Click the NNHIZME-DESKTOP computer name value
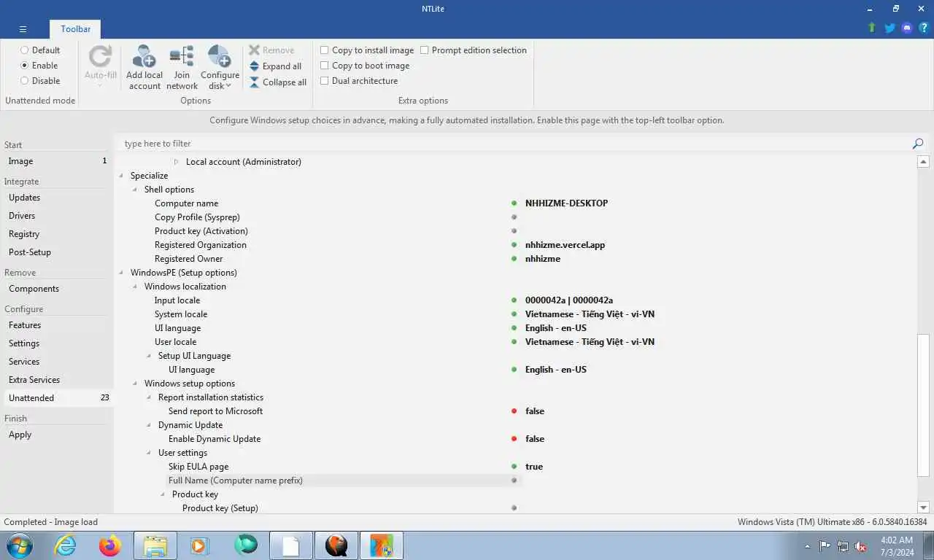934x560 pixels. (566, 203)
